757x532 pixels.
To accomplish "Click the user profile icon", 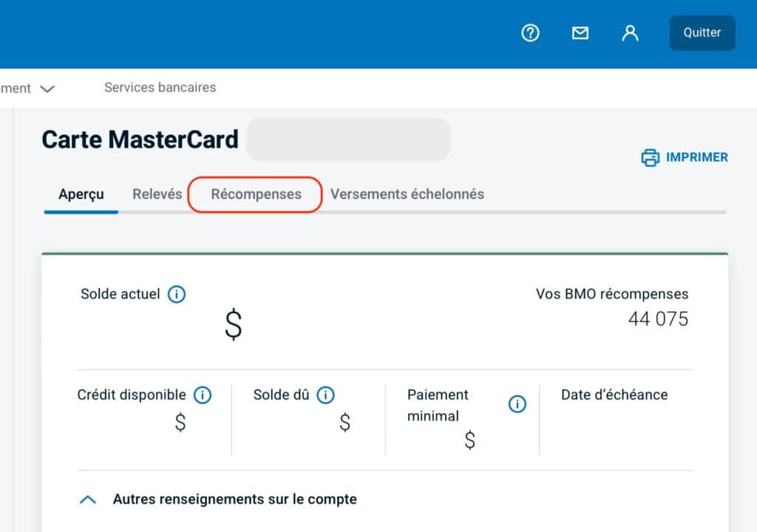I will (x=630, y=33).
